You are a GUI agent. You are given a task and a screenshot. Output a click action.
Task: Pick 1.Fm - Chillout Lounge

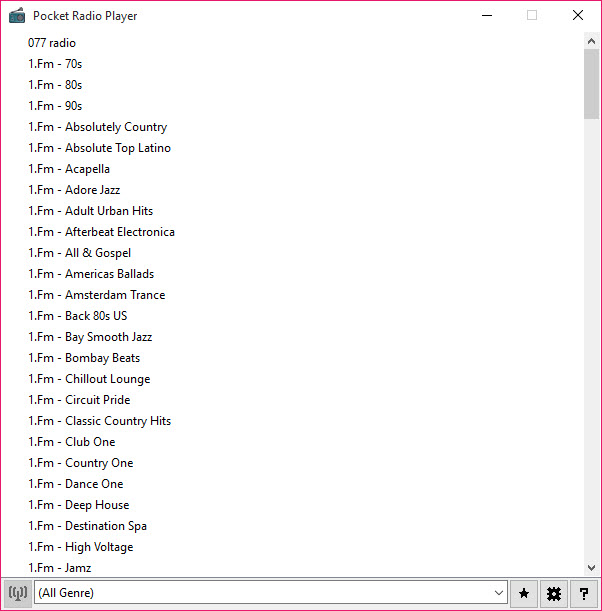tap(89, 379)
